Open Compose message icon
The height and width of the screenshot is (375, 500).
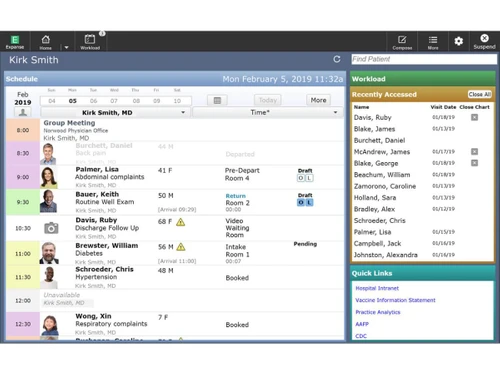pyautogui.click(x=402, y=42)
